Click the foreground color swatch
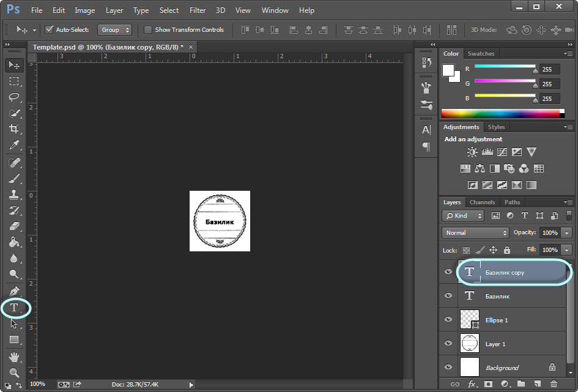Screen dimensions: 578x392 pos(448,70)
